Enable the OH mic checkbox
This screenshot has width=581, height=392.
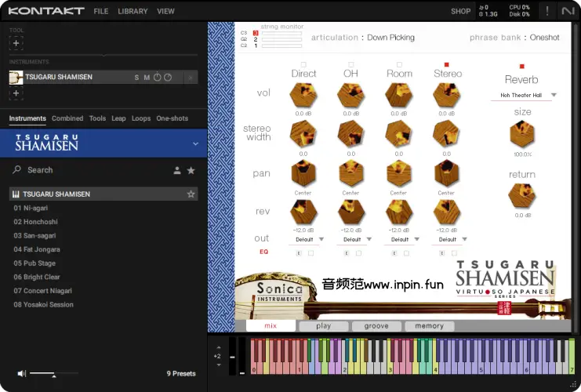coord(351,64)
